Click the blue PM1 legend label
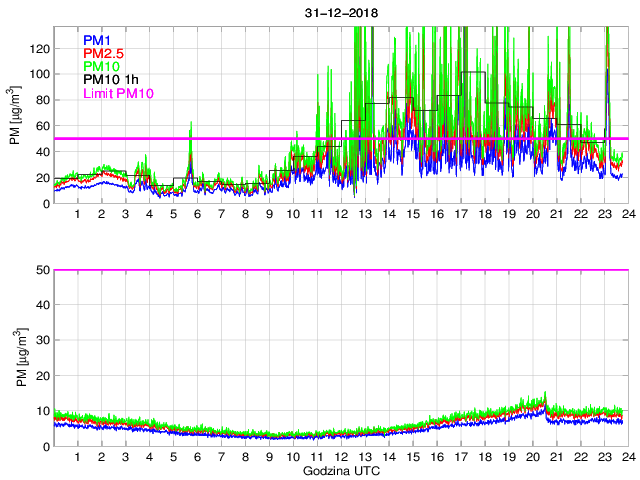640x480 pixels. (98, 41)
